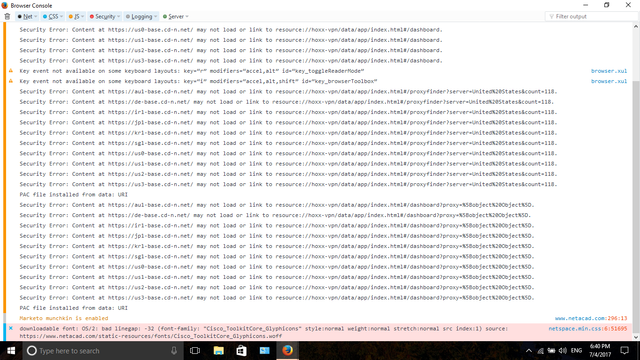Switch input language via ENG indicator
This screenshot has height=360, width=640.
click(x=576, y=351)
